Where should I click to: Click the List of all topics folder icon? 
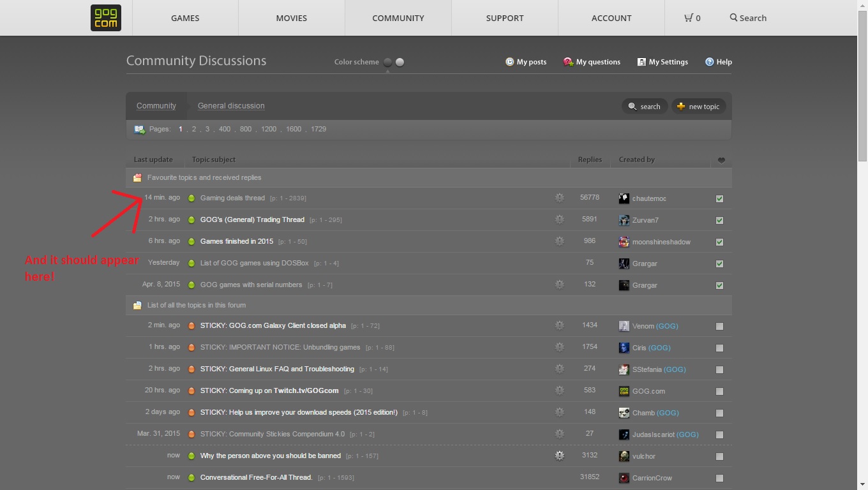tap(137, 306)
